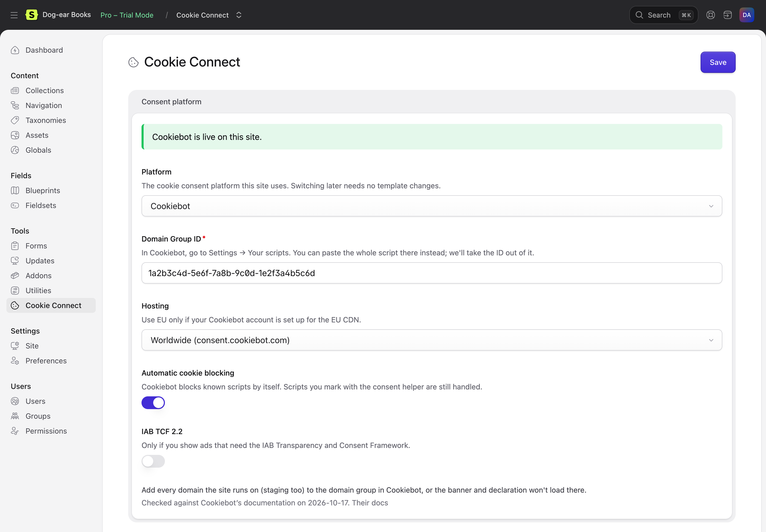Click the Blueprints icon in the sidebar

[15, 190]
